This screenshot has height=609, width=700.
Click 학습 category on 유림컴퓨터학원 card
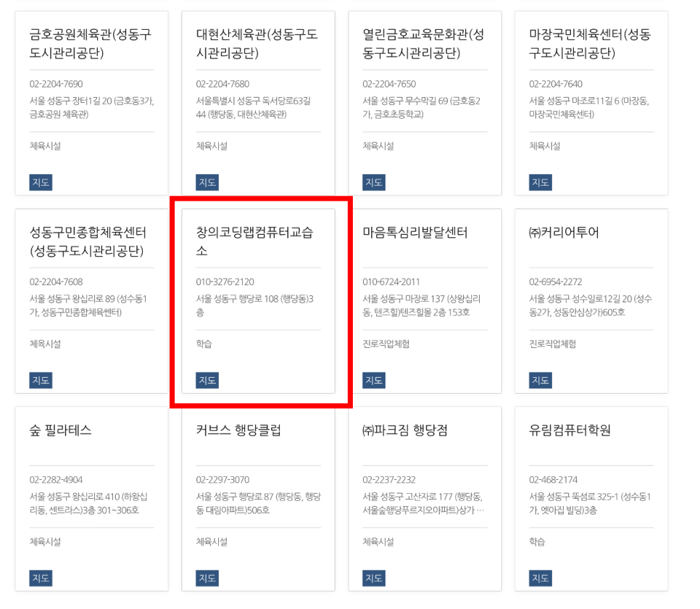pyautogui.click(x=537, y=542)
